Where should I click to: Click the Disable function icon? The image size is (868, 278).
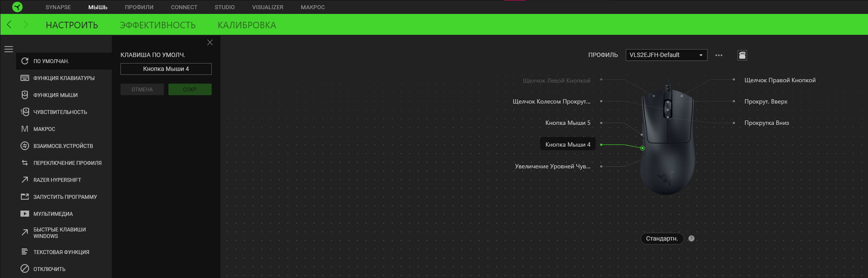tap(25, 269)
